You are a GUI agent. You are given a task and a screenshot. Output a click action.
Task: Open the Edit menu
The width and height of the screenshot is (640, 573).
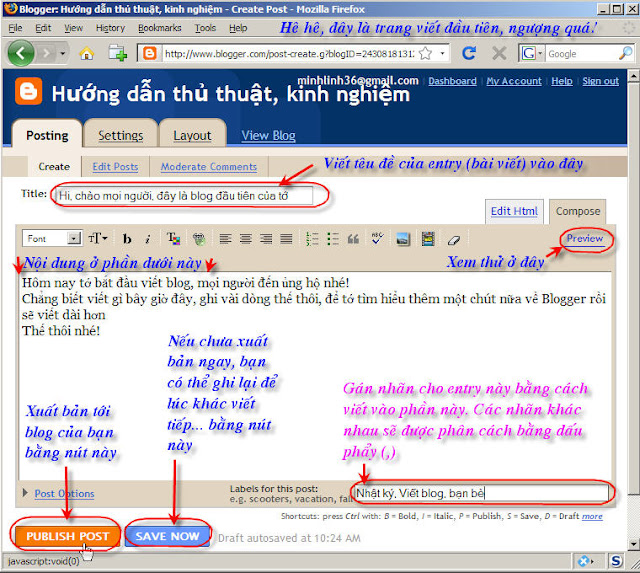pos(43,28)
